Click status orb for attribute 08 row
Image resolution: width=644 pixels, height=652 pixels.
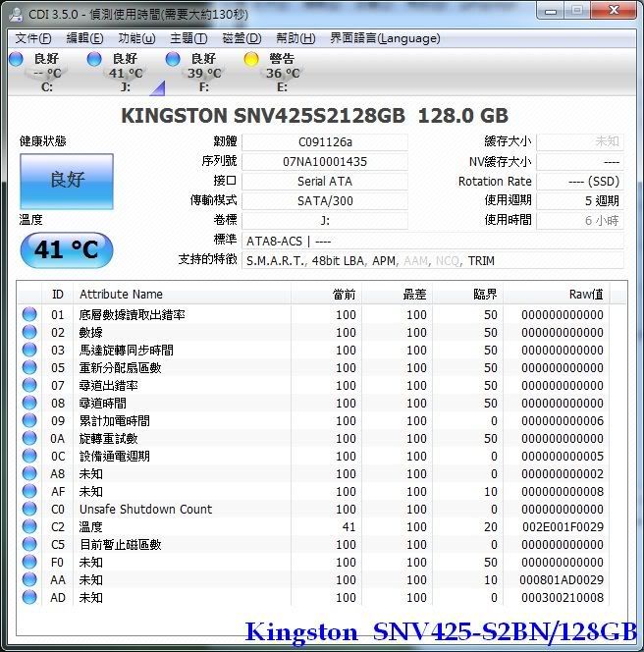(29, 403)
